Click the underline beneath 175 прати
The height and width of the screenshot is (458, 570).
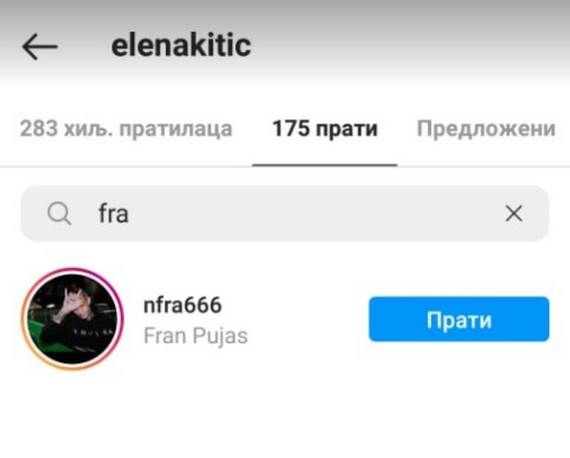point(325,165)
